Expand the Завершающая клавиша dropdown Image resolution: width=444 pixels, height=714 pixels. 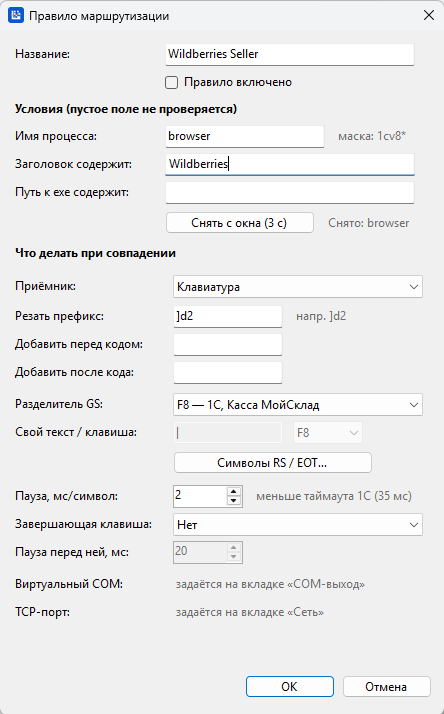298,525
